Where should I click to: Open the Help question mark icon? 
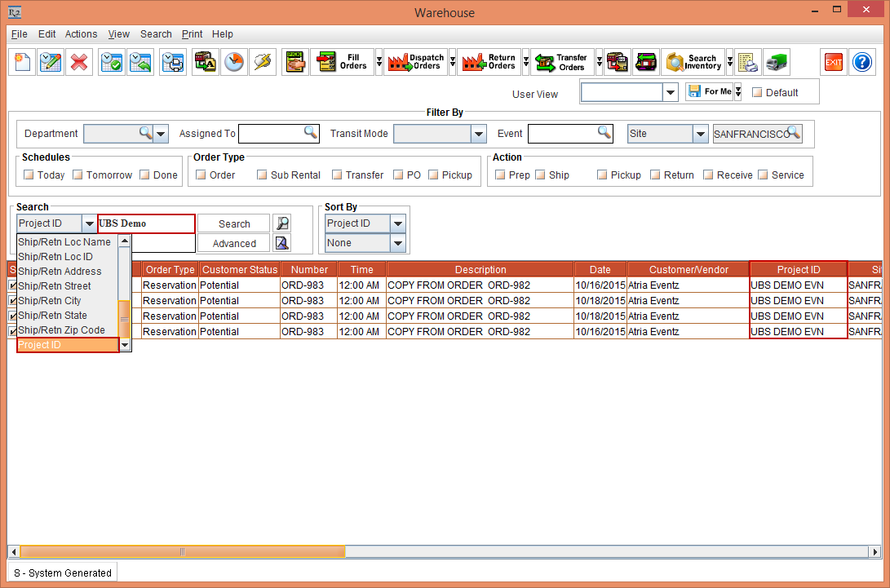click(x=862, y=61)
